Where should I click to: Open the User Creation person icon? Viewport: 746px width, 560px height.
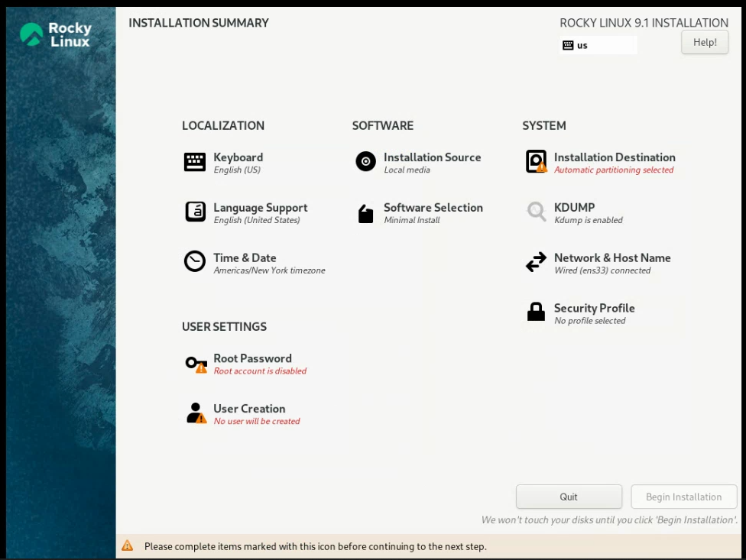[x=196, y=413]
